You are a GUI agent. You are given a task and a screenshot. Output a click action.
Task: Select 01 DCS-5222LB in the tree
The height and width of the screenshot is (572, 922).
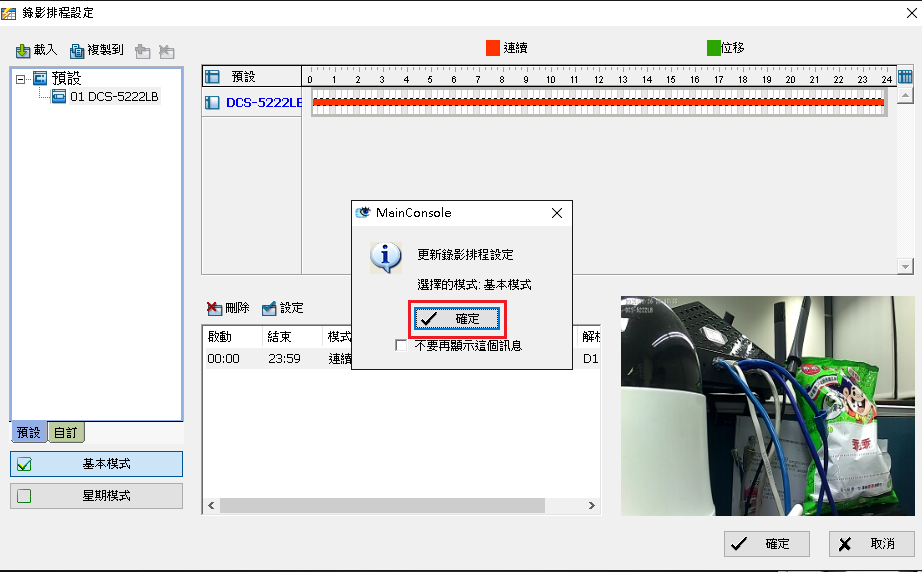coord(113,97)
